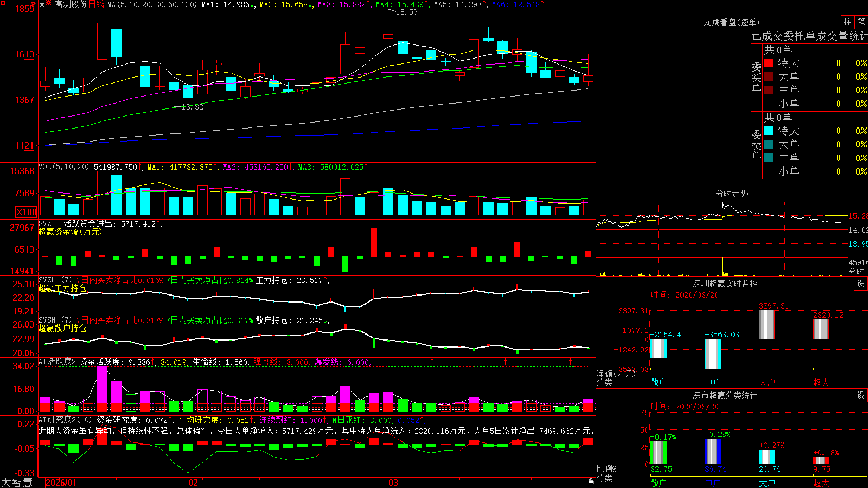Click the 分时走势 panel title
The height and width of the screenshot is (488, 868).
coord(731,194)
